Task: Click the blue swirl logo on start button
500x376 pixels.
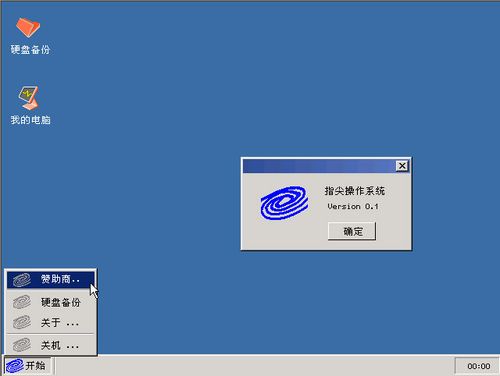Action: coord(15,366)
